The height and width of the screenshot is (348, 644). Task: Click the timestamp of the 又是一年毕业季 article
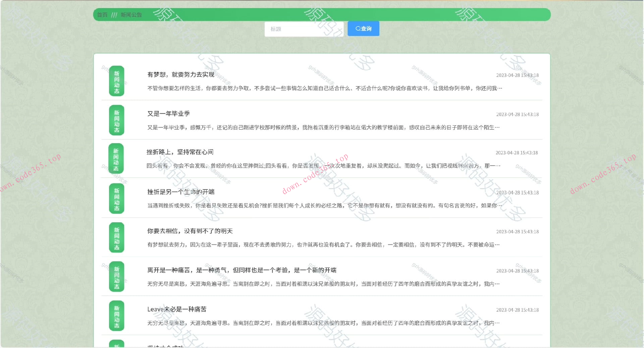coord(517,114)
